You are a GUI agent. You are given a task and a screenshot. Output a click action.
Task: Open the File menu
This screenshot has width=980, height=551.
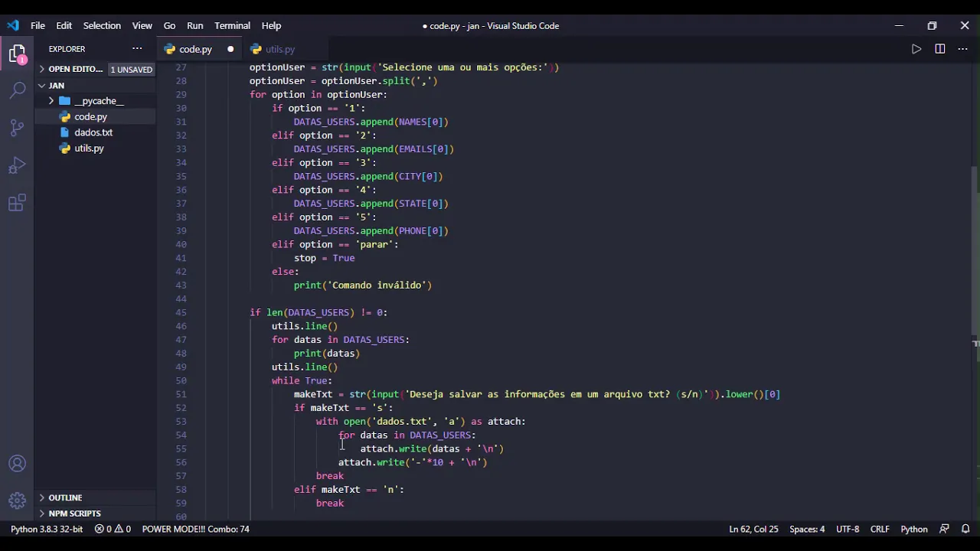(38, 25)
